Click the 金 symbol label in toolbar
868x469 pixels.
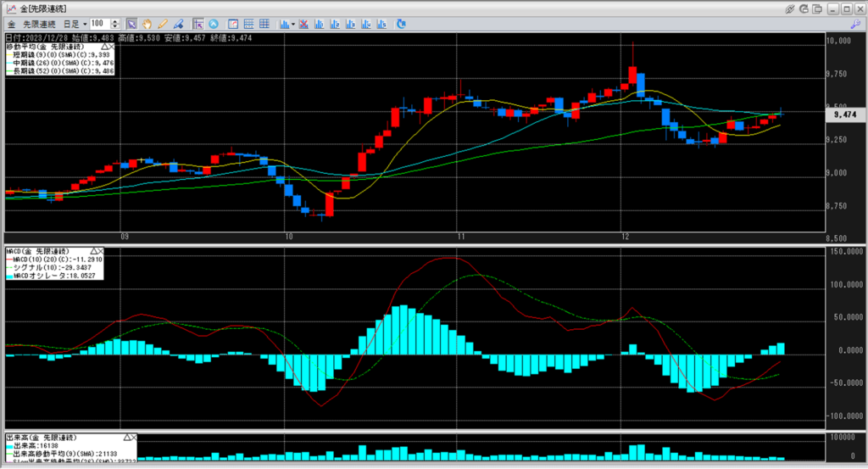tap(11, 24)
